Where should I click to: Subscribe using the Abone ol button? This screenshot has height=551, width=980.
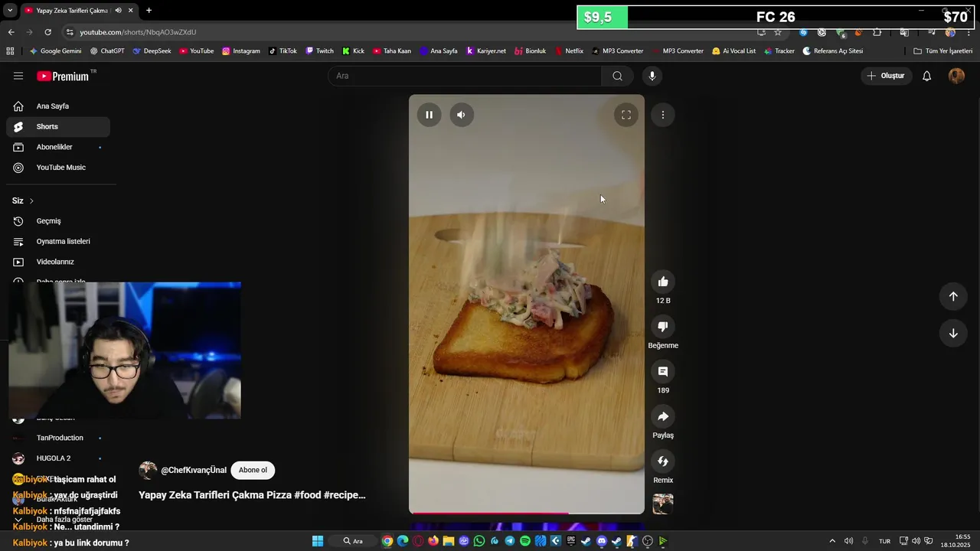(253, 470)
